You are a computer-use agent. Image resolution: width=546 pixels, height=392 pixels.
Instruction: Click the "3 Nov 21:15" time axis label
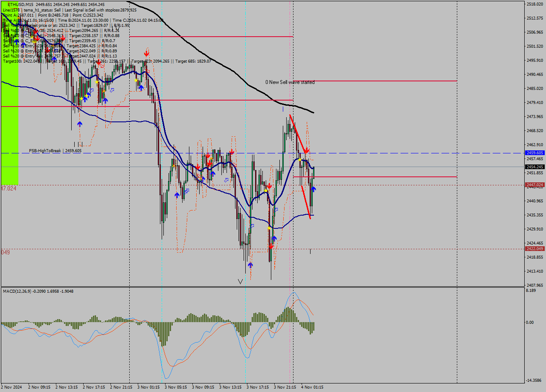285,387
